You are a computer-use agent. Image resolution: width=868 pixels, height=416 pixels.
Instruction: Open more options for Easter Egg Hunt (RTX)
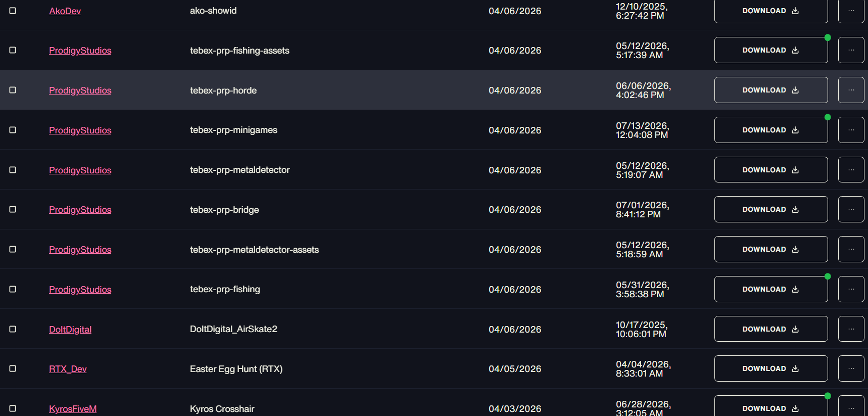pos(851,368)
